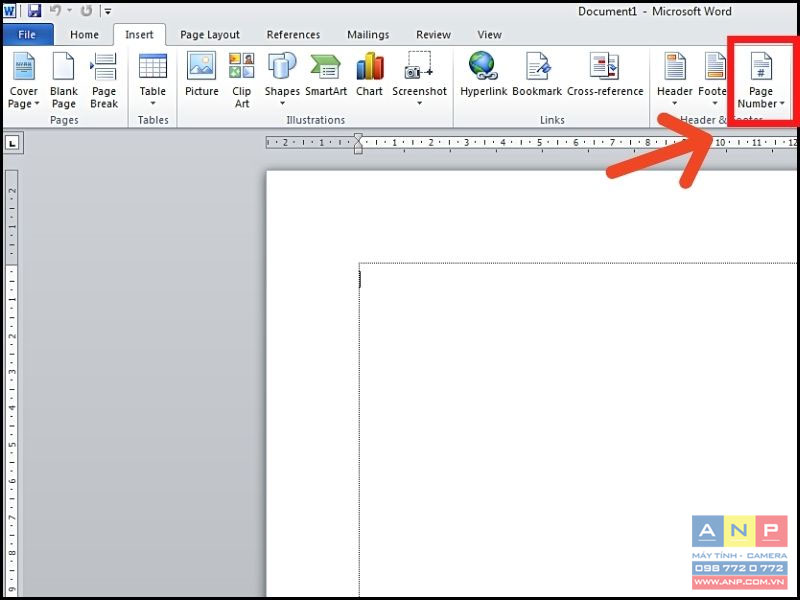Go to the Review tab
The height and width of the screenshot is (600, 800).
(x=433, y=35)
